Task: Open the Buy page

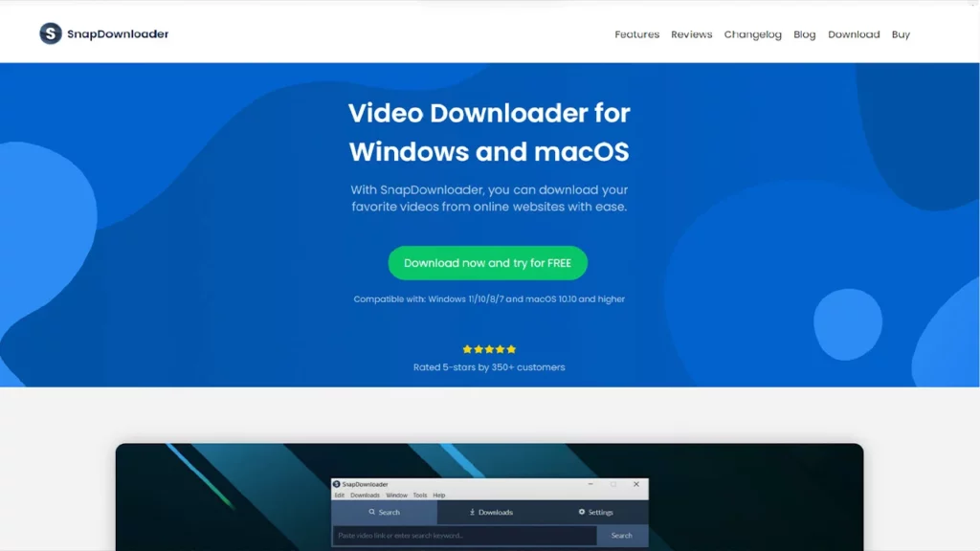Action: point(901,34)
